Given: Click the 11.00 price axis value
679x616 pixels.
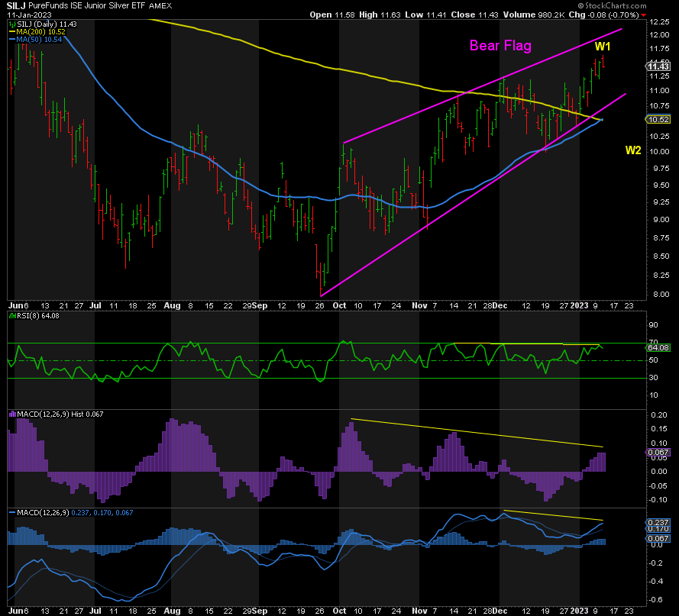Looking at the screenshot, I should (659, 91).
